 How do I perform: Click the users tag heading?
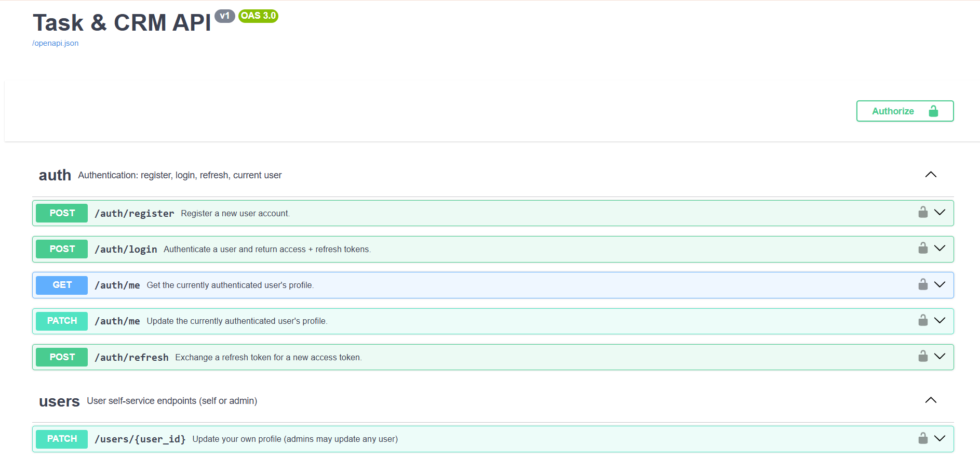point(59,401)
